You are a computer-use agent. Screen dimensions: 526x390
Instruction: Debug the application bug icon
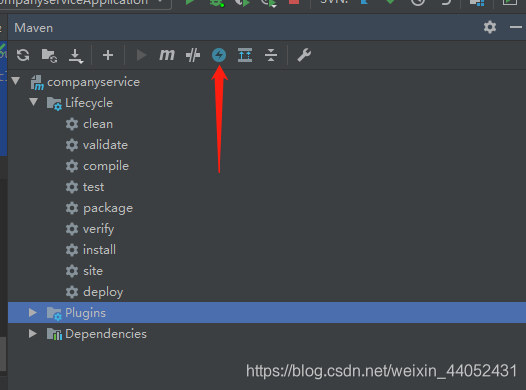coord(217,2)
